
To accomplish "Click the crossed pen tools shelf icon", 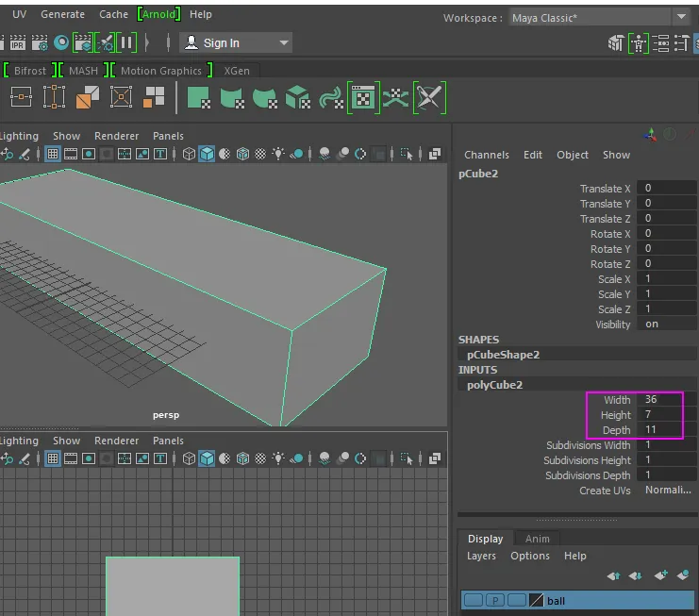I will 429,97.
